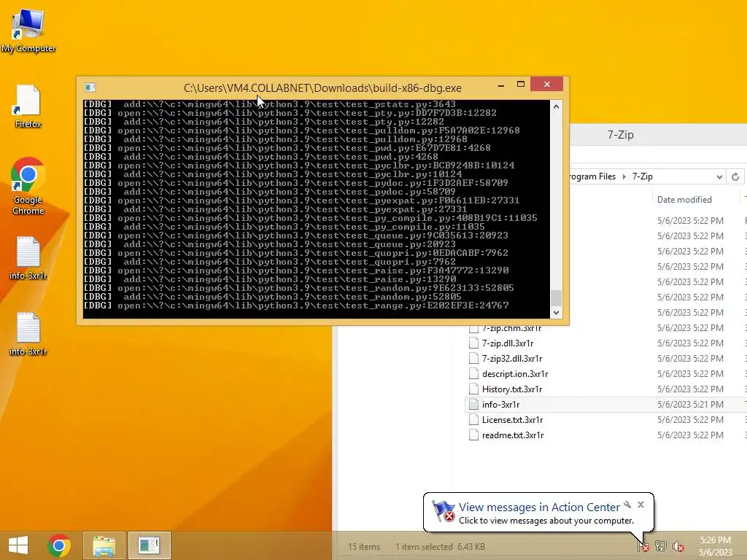Open File Explorer taskbar button
747x560 pixels.
pyautogui.click(x=104, y=545)
